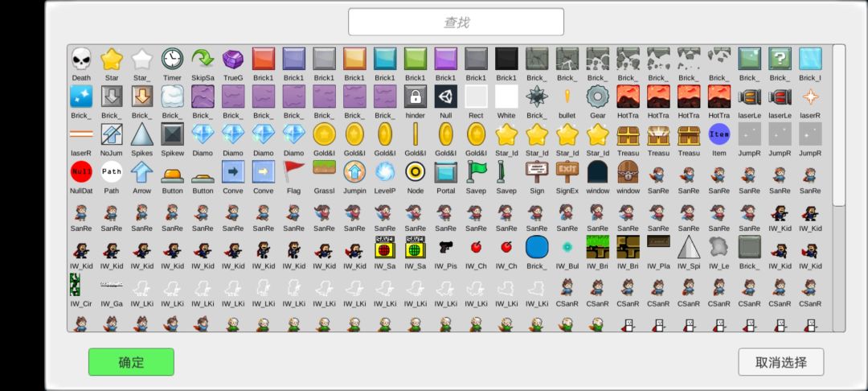
Task: Select the Grassl grass block
Action: tap(325, 167)
